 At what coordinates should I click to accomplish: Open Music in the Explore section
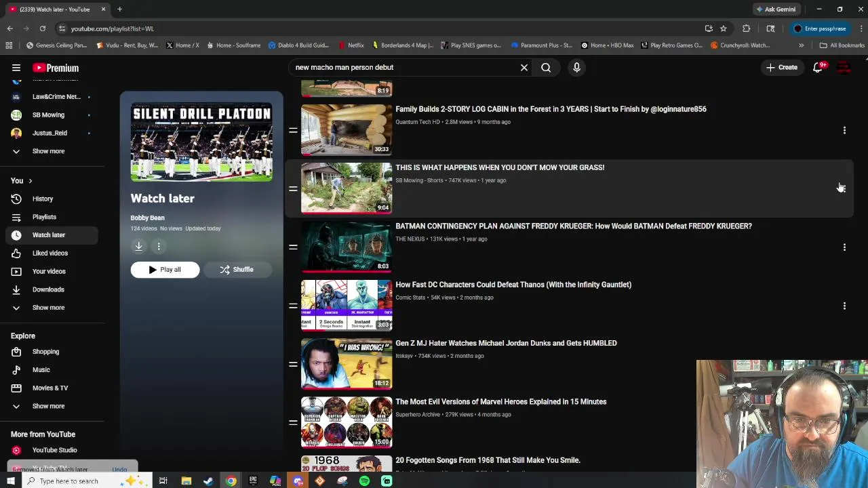pos(51,370)
